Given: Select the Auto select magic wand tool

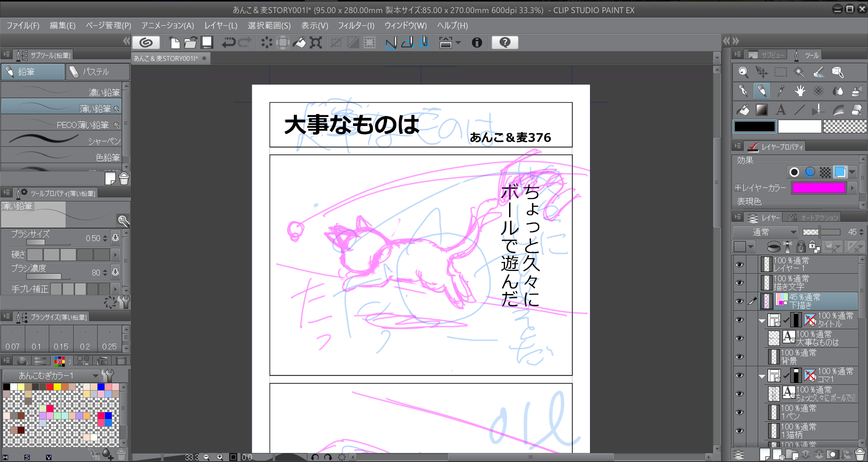Looking at the screenshot, I should 799,72.
